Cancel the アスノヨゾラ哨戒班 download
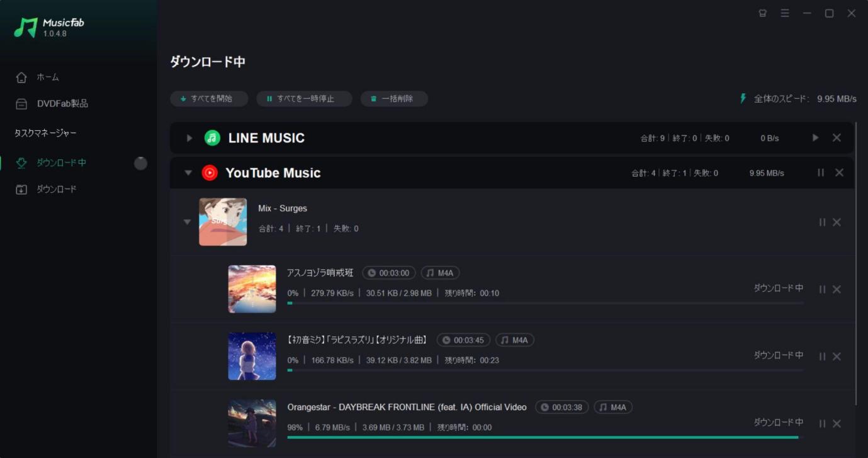The width and height of the screenshot is (868, 458). (x=837, y=289)
